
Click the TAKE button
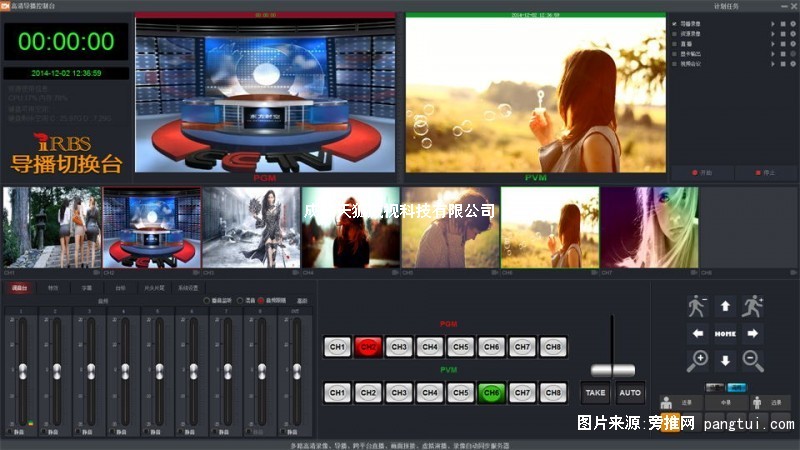595,393
